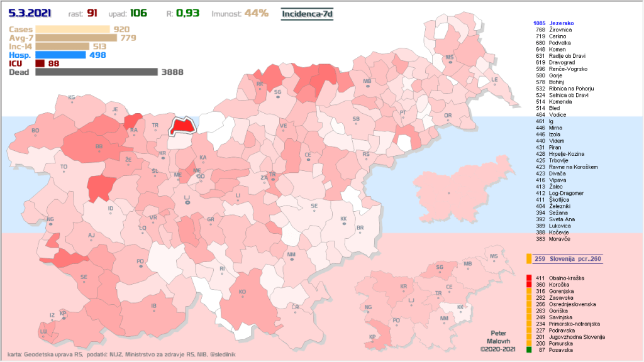Select the Cases bar showing 920
The height and width of the screenshot is (362, 644).
[72, 29]
